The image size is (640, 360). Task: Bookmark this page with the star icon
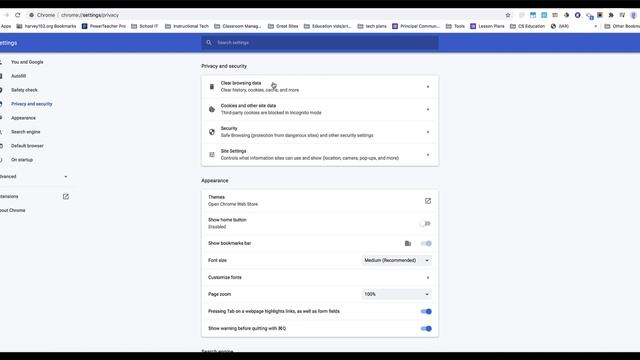508,15
